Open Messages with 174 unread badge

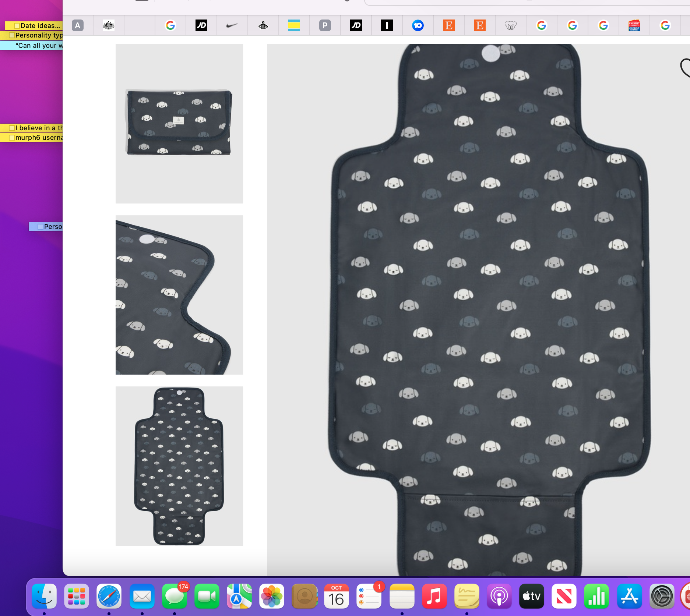tap(174, 596)
